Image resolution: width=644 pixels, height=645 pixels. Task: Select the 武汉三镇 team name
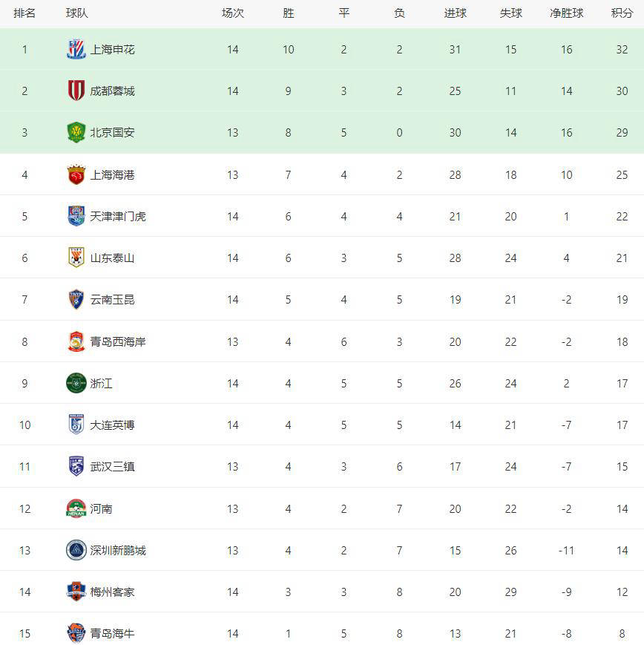113,467
